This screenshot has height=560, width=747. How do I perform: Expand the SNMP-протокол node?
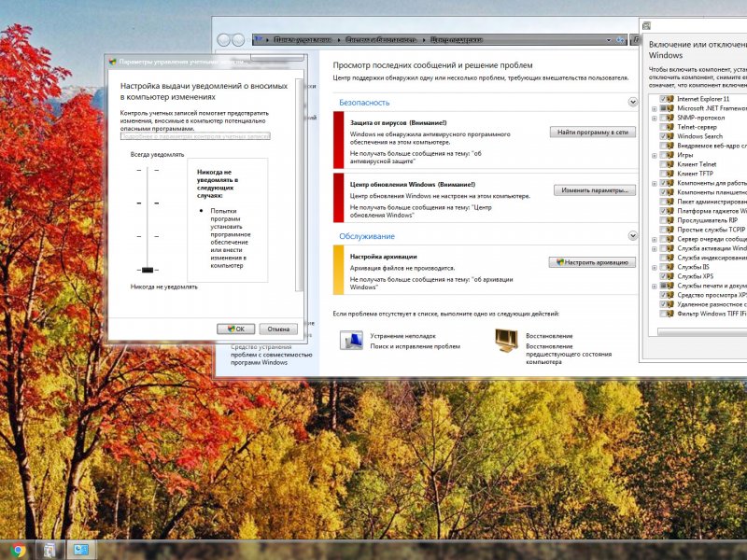pyautogui.click(x=655, y=119)
